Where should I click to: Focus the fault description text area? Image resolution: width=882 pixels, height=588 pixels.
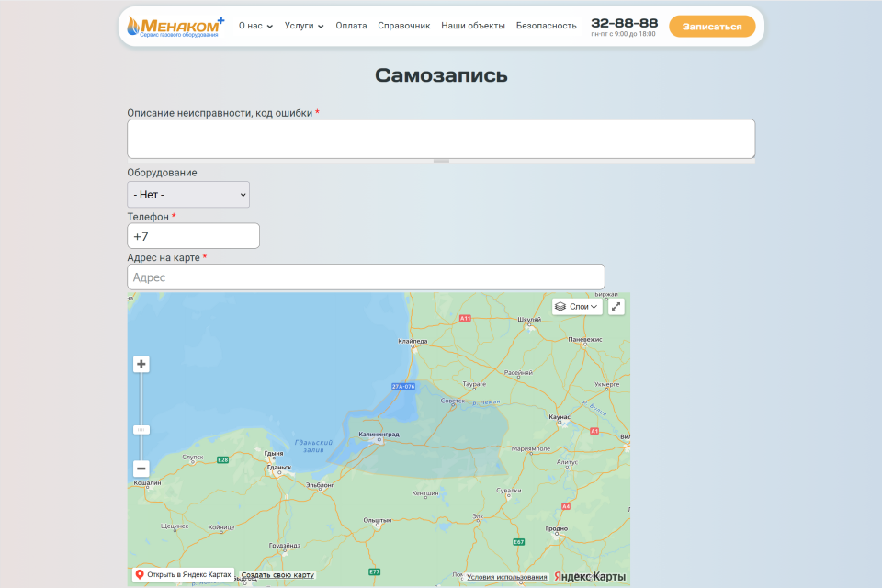[441, 139]
